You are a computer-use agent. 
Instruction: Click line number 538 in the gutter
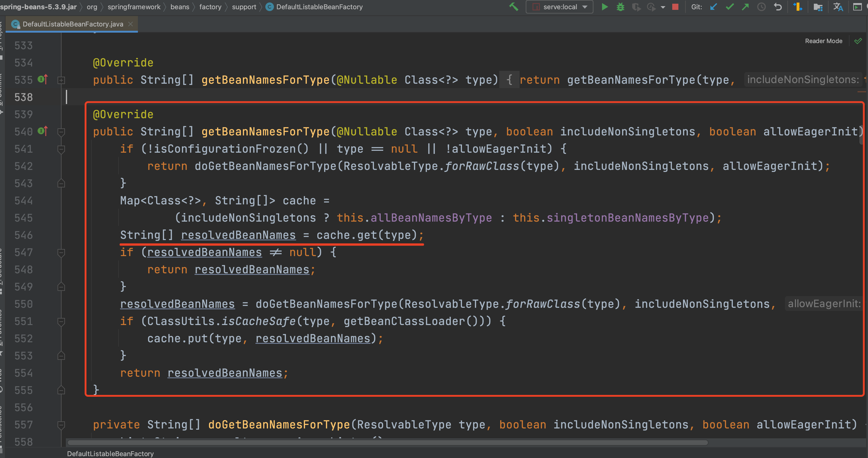[24, 97]
